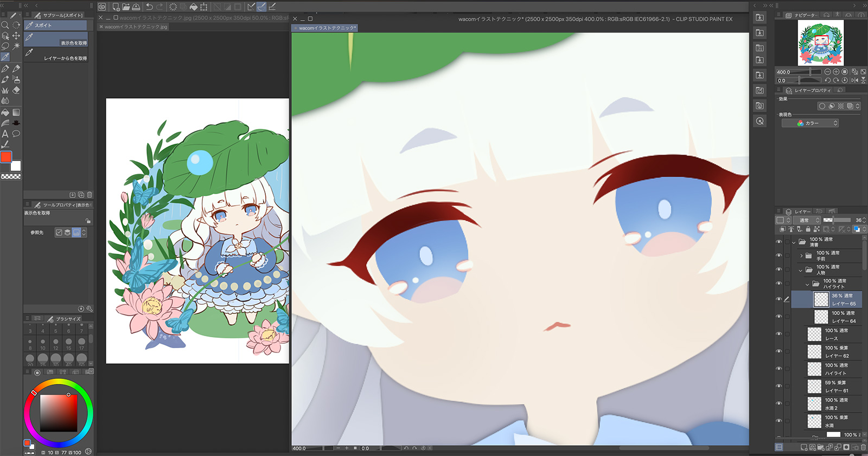This screenshot has width=868, height=456.
Task: Expand the 手前 layer folder
Action: point(801,255)
